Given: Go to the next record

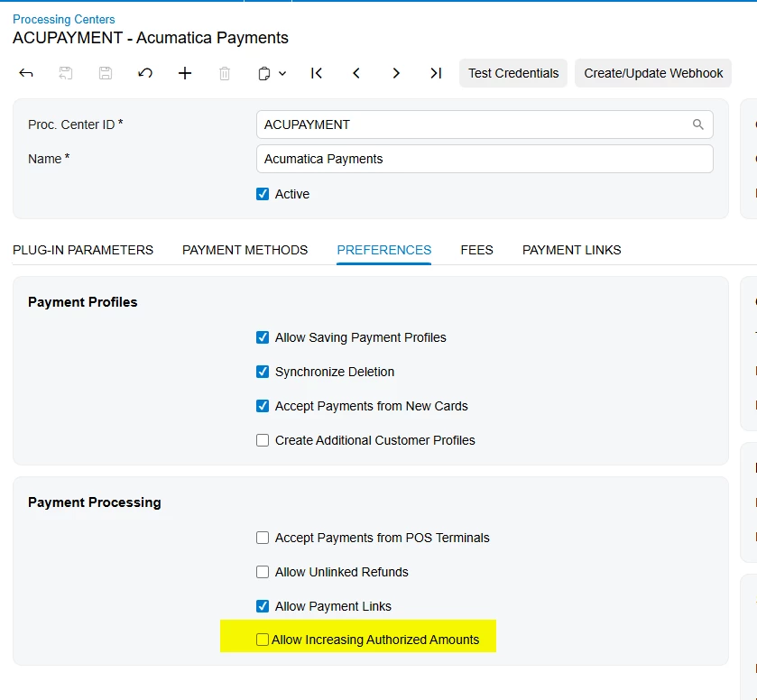Looking at the screenshot, I should (396, 73).
